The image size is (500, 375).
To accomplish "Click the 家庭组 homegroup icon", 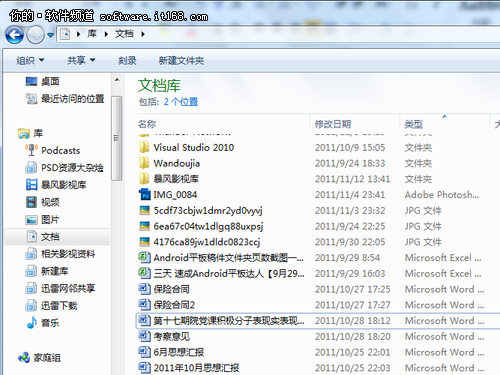I will point(24,358).
